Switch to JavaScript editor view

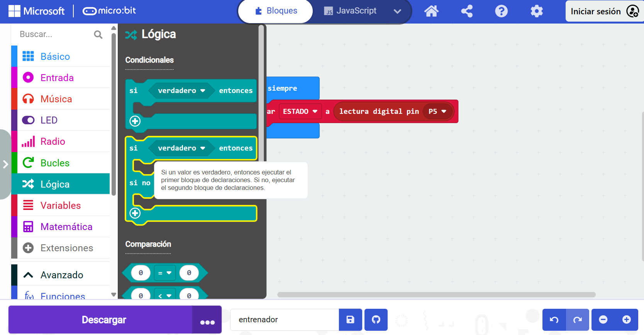pos(350,11)
